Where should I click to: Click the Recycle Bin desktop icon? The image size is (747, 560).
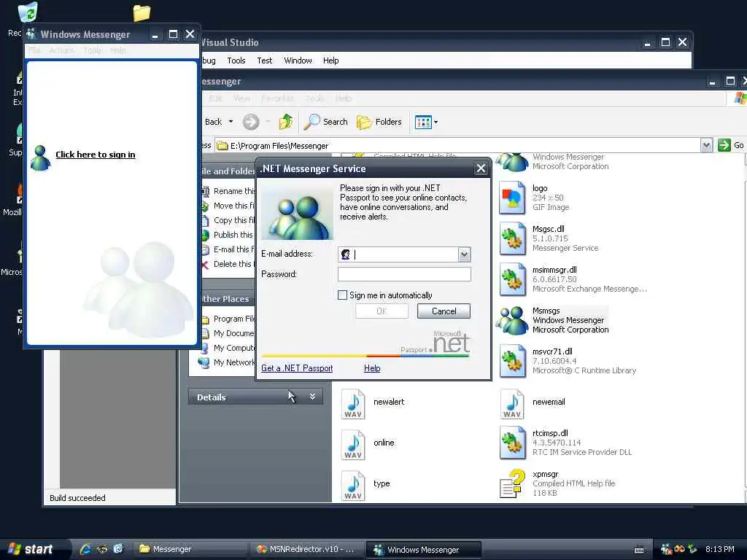click(28, 12)
